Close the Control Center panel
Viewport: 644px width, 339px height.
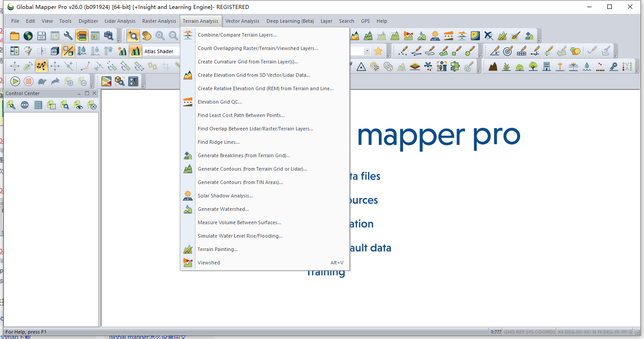(x=94, y=93)
